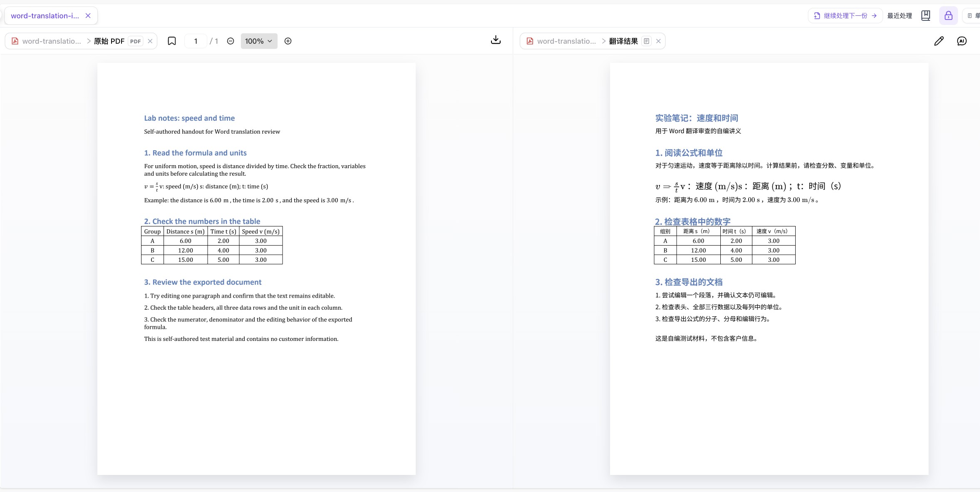
Task: Zoom in with the plus circle icon
Action: coord(288,41)
